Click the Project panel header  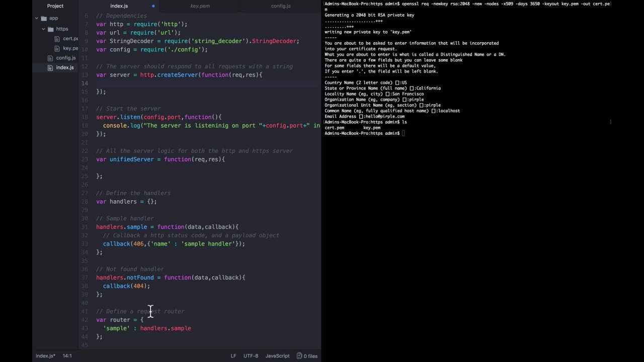click(55, 6)
